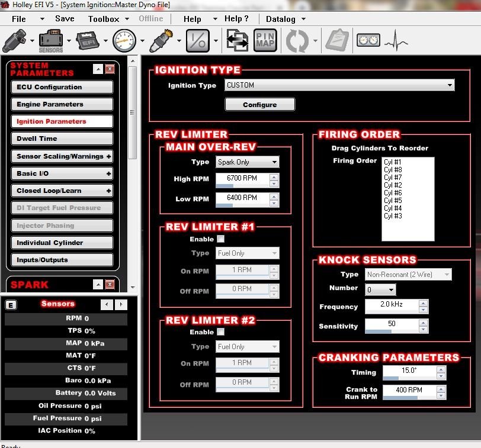Image resolution: width=481 pixels, height=448 pixels.
Task: Click the Configure button under Ignition Type
Action: 259,104
